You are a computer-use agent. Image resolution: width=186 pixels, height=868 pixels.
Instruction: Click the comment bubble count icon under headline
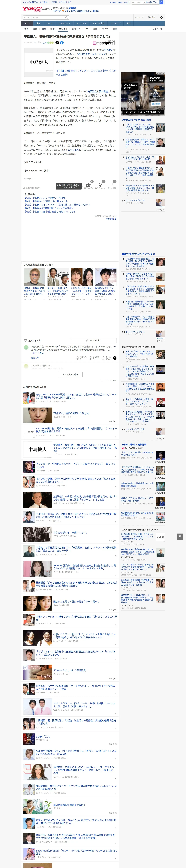[x=45, y=43]
